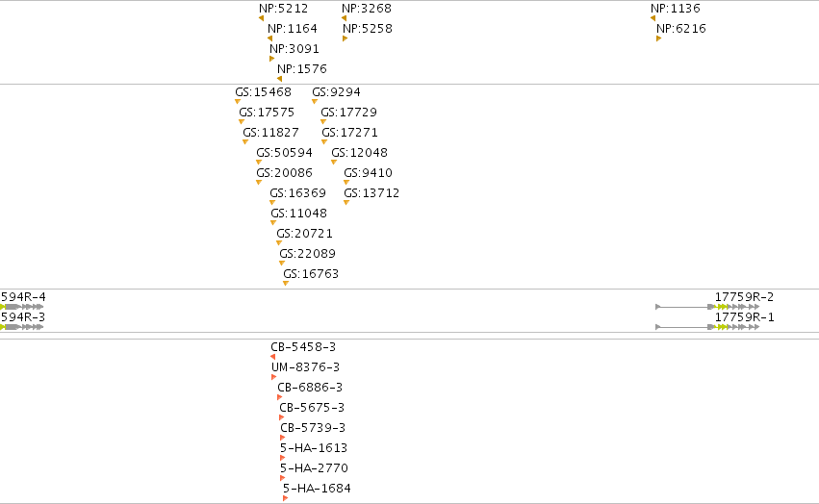Select the GS:16763 label
Viewport: 819px width, 504px height.
coord(311,274)
